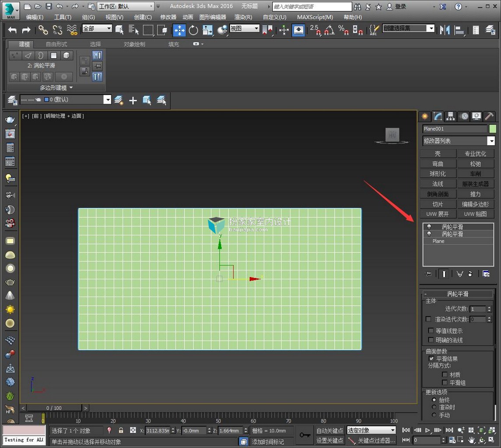The width and height of the screenshot is (501, 448).
Task: Enable the 渲染迭代次数 checkbox
Action: [x=428, y=319]
